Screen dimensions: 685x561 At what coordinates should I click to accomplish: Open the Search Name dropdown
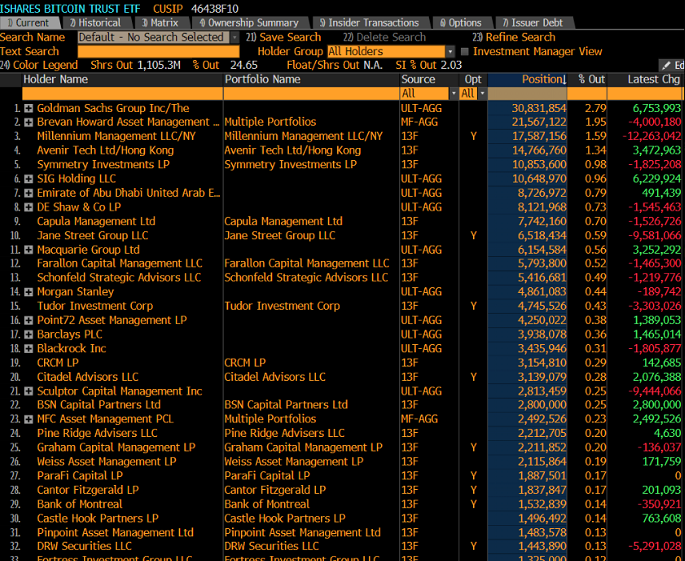click(235, 38)
